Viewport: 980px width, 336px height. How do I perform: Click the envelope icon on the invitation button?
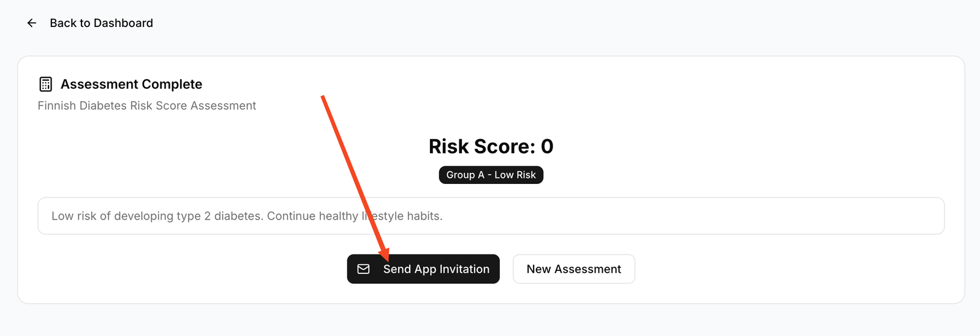(x=363, y=269)
